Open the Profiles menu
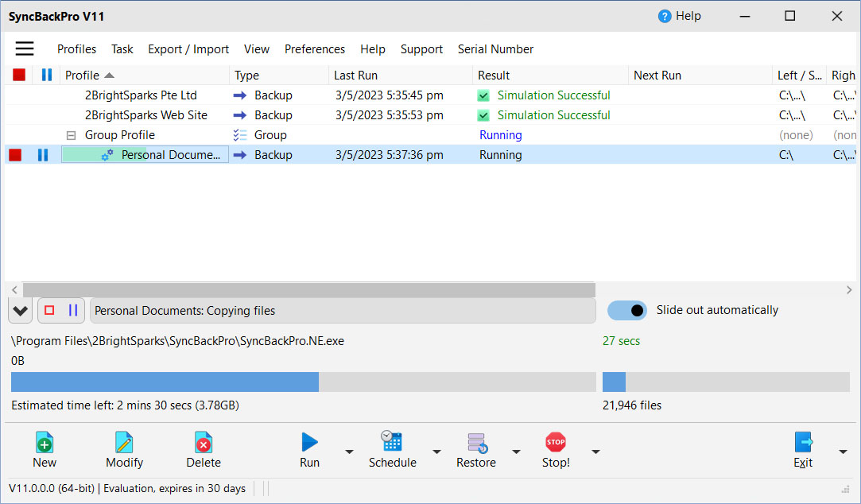The image size is (861, 504). click(76, 49)
